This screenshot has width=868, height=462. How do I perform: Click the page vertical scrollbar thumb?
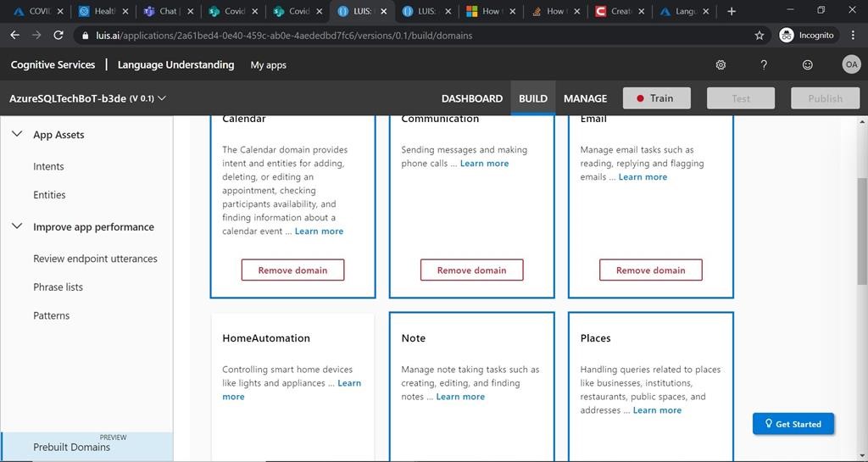coord(862,231)
